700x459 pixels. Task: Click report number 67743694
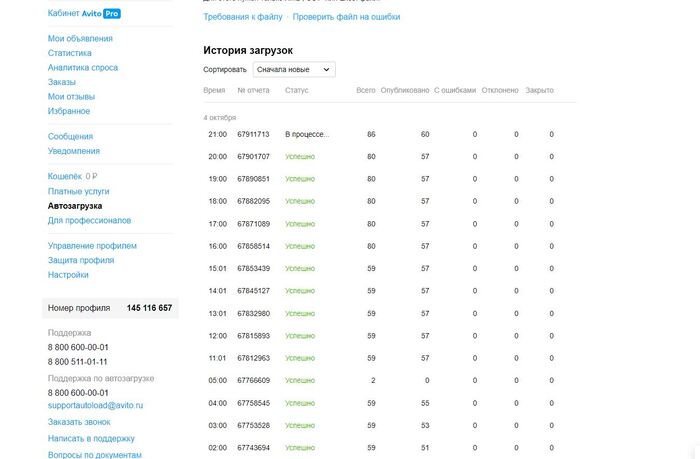pos(253,448)
